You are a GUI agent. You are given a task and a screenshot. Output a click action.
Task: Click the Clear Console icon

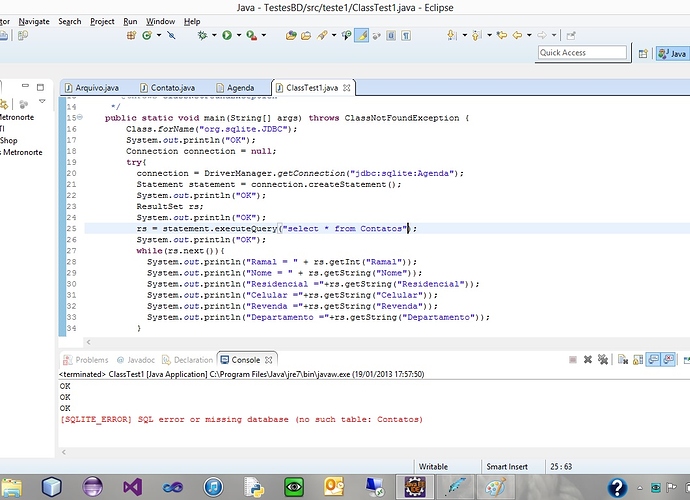coord(621,359)
